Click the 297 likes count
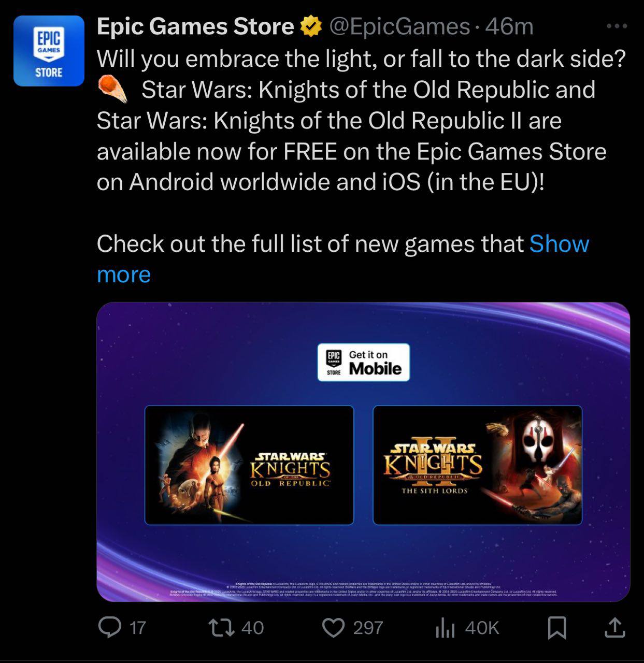Image resolution: width=644 pixels, height=663 pixels. (368, 628)
